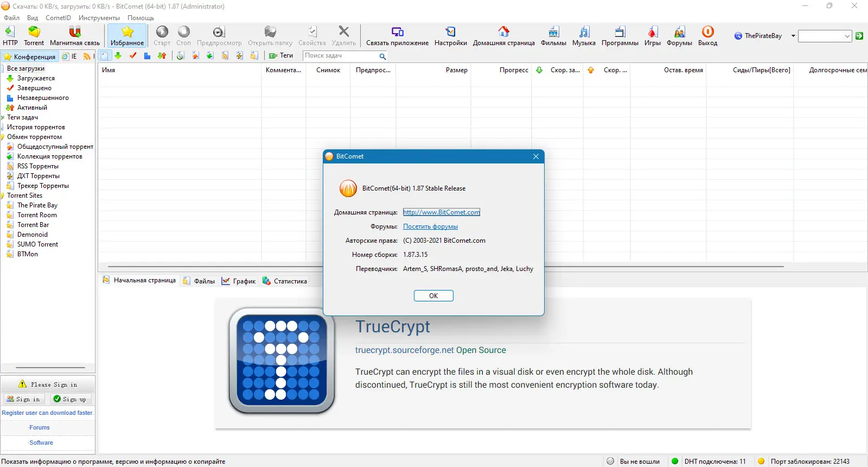868x467 pixels.
Task: Click the Sign in button
Action: point(23,399)
